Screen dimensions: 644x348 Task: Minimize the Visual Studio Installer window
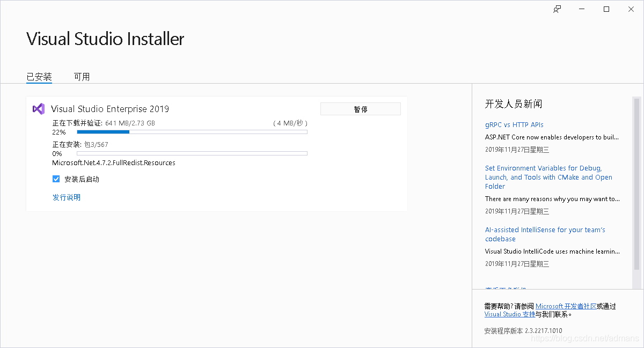click(582, 9)
